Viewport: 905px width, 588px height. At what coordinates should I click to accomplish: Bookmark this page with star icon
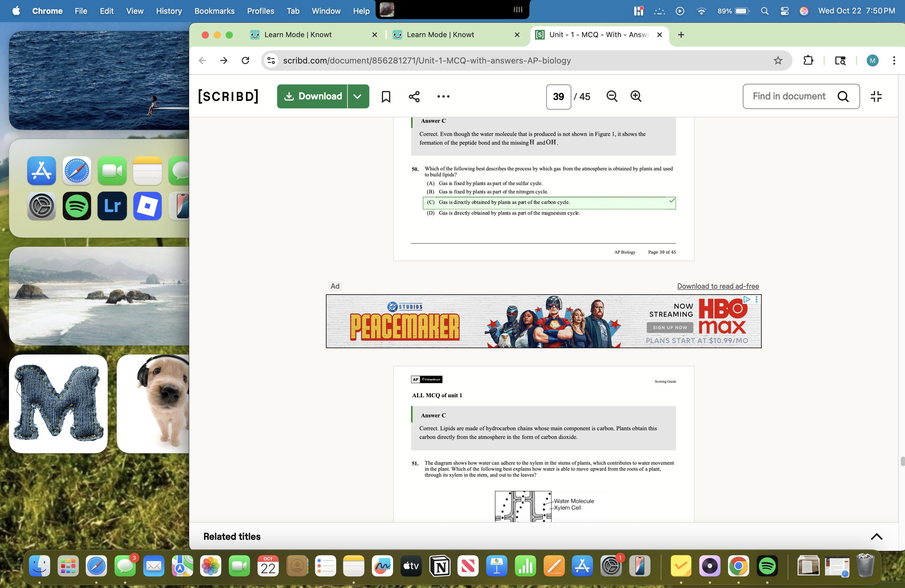point(778,60)
